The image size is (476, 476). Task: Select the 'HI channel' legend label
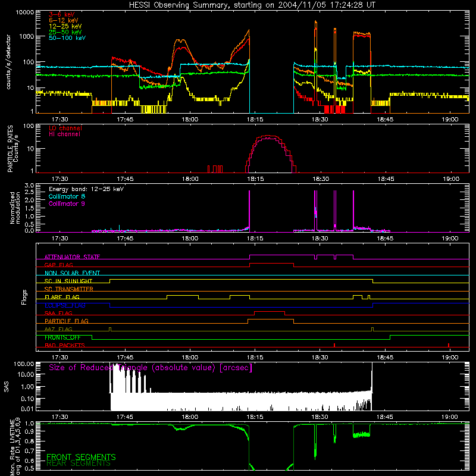[64, 134]
